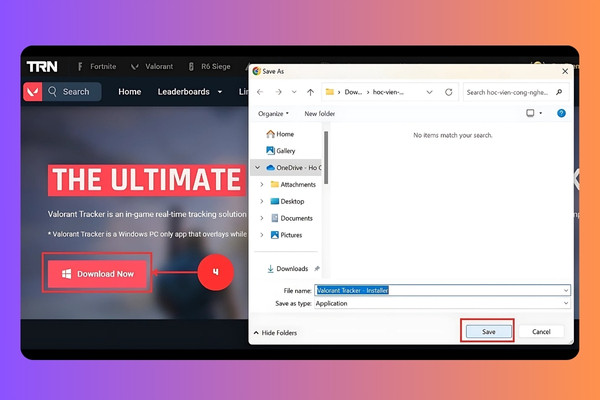
Task: Expand the Desktop folder node
Action: click(x=262, y=201)
